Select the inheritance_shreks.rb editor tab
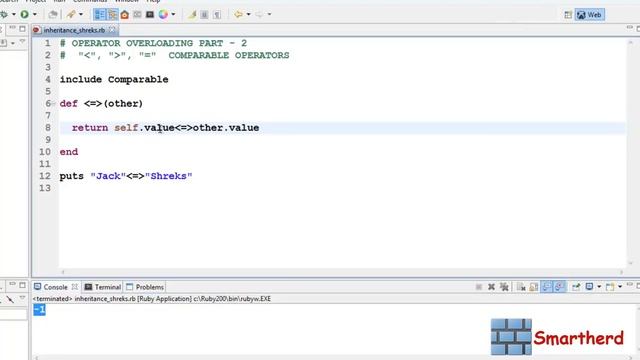Screen dimensions: 640x360 74,30
